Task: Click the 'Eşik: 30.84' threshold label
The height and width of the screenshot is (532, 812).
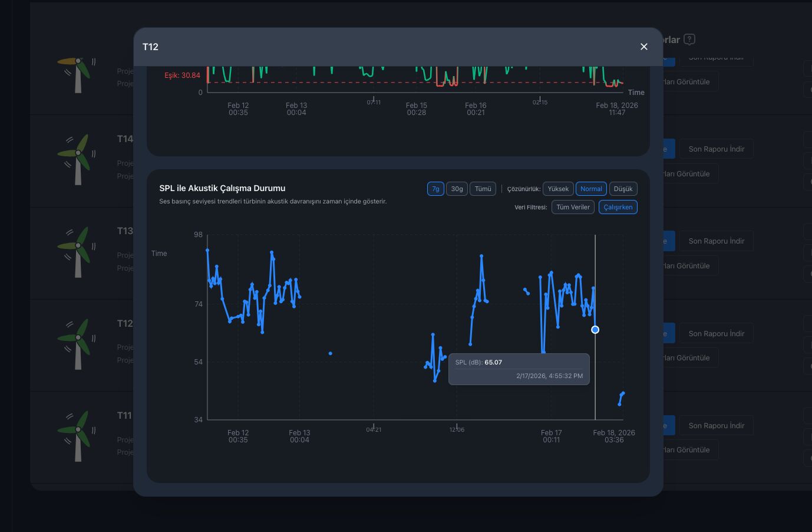Action: click(182, 75)
